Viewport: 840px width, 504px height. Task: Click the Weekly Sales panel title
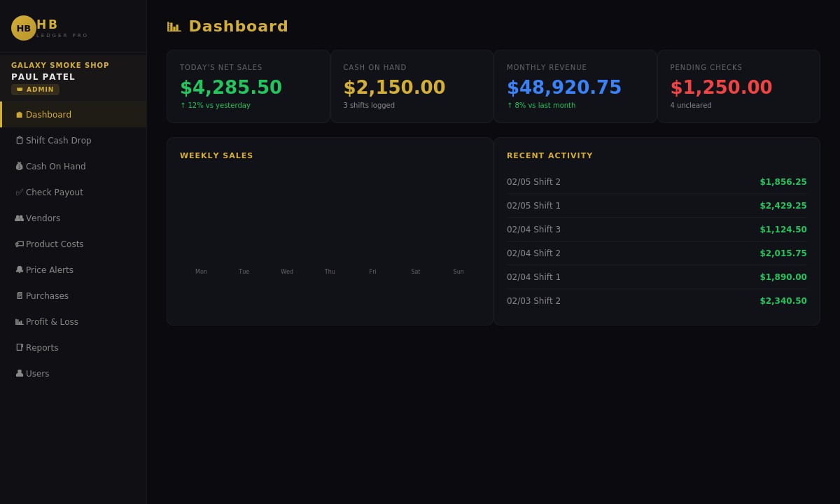[x=216, y=155]
